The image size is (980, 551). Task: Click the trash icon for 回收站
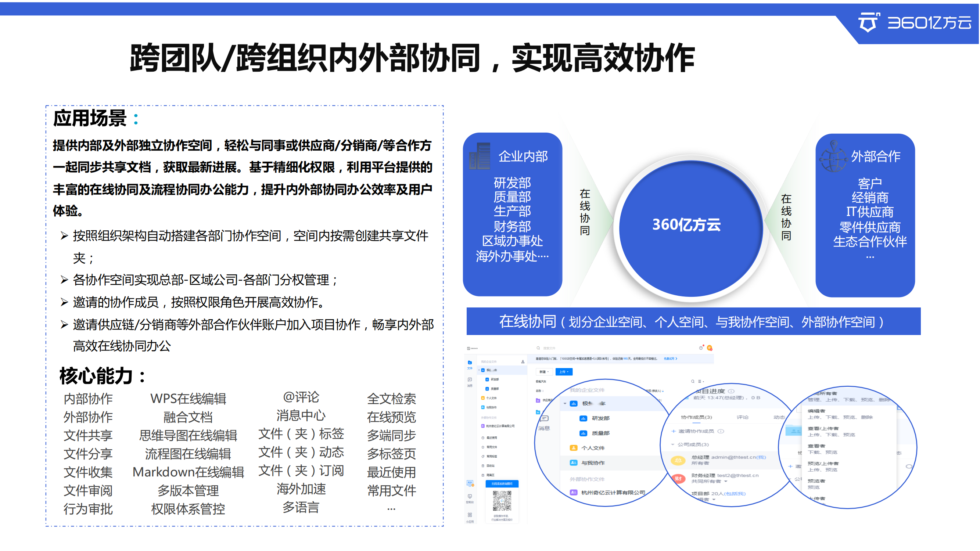483,466
